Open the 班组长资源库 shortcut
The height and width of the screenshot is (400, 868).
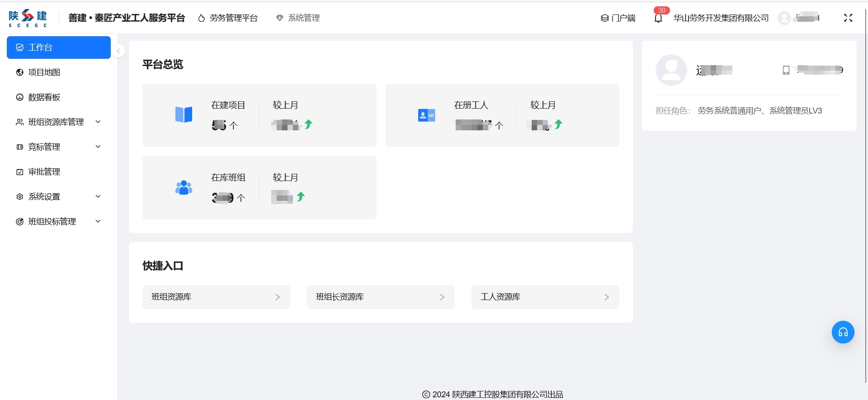pos(380,297)
